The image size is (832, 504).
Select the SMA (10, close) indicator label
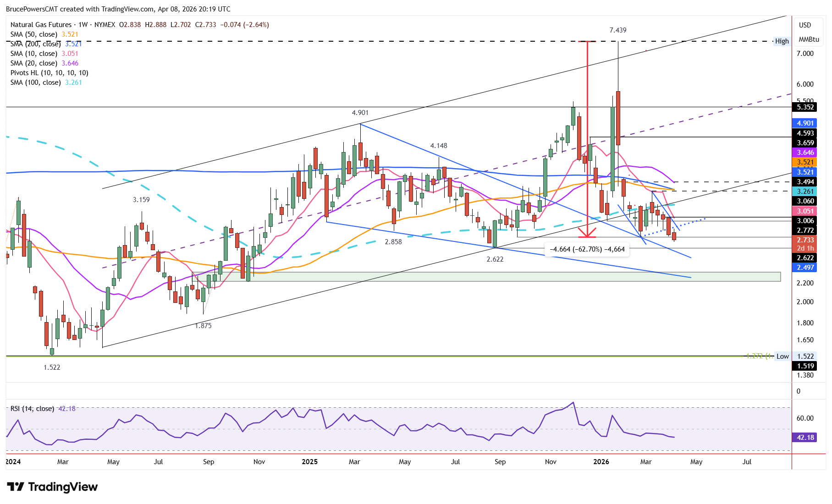click(44, 54)
